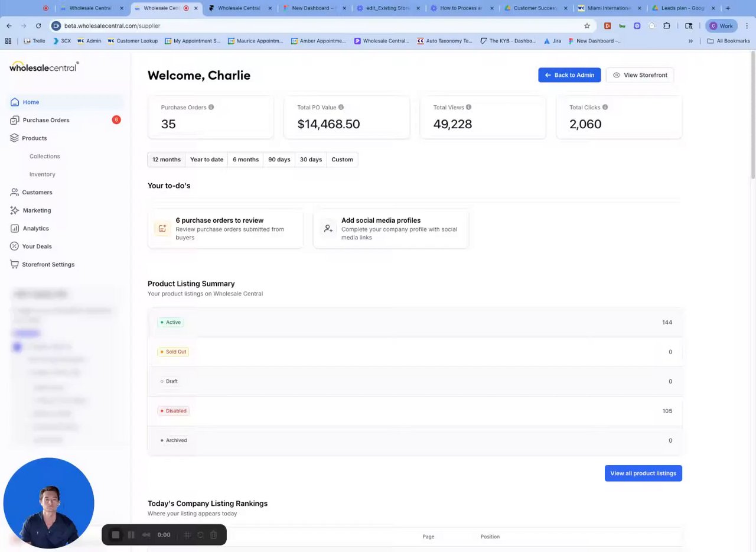Open Analytics from the sidebar icon
Screen dimensions: 756x552
15,228
